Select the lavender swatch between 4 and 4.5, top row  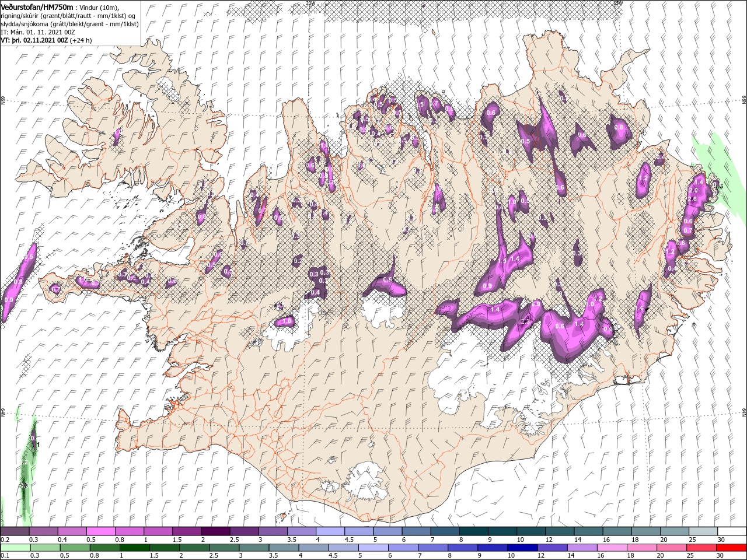330,531
